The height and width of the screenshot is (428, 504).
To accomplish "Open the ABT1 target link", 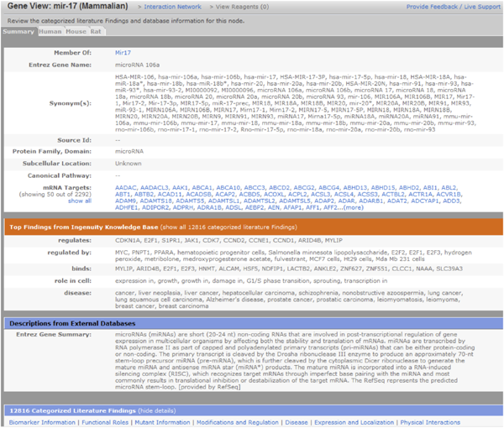I will click(123, 194).
